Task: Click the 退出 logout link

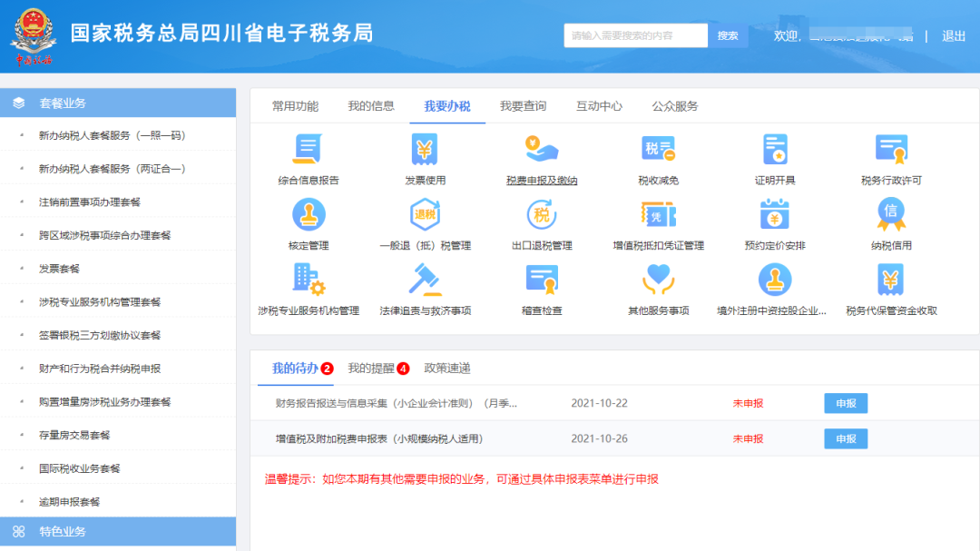Action: 954,36
